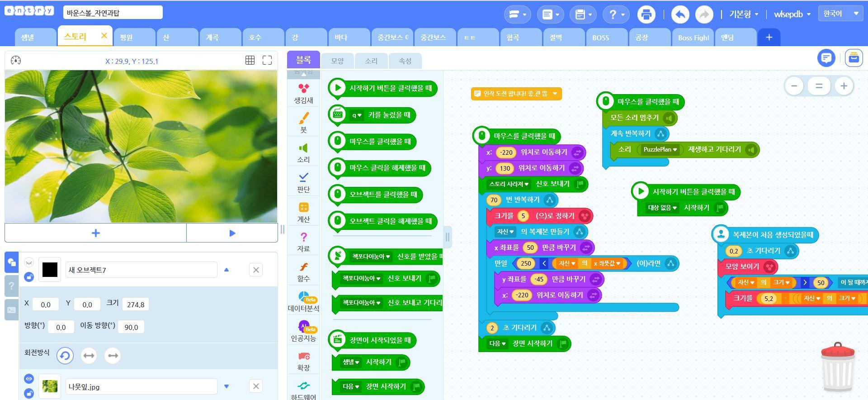Select the left-right flip rotation method
This screenshot has height=400, width=868.
click(x=89, y=356)
